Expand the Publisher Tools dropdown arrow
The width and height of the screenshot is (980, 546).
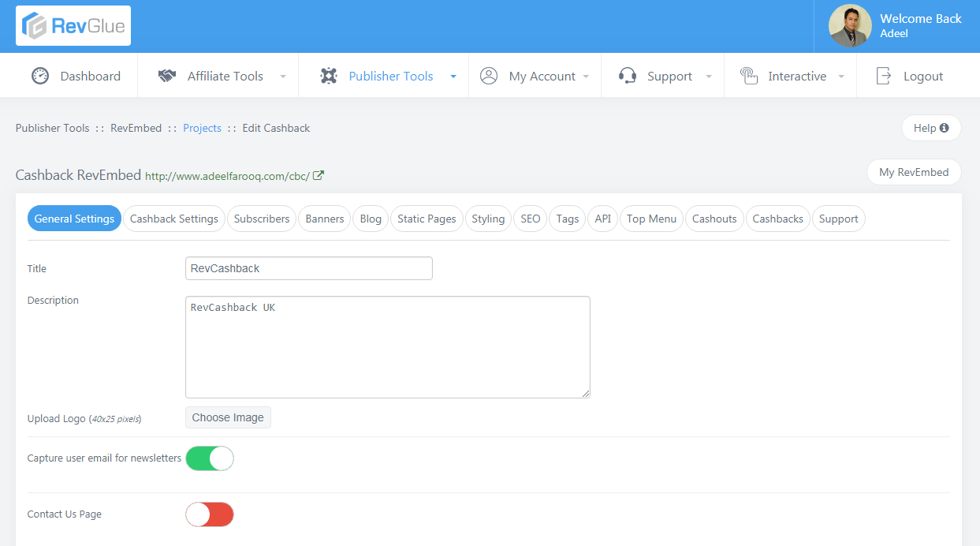[x=453, y=77]
